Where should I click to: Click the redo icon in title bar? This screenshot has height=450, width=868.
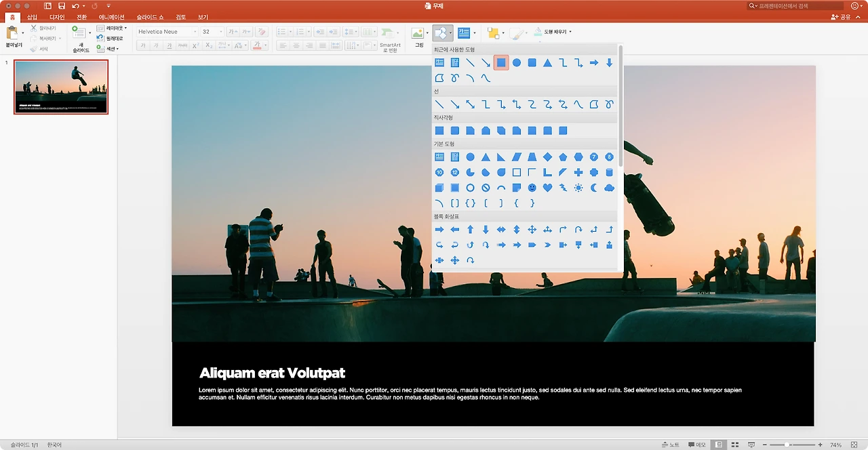[x=94, y=5]
